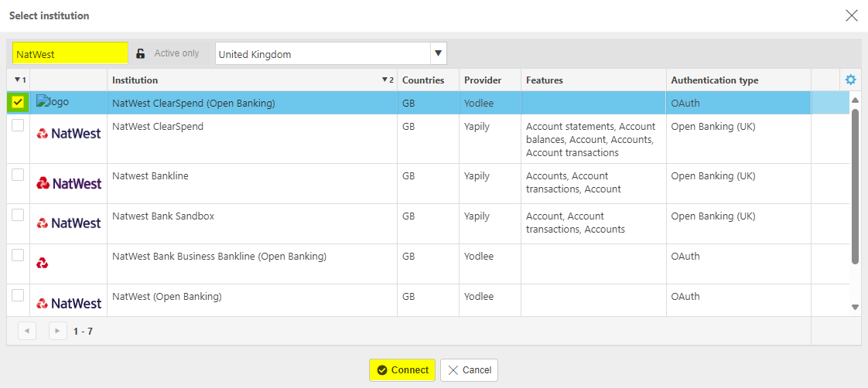Image resolution: width=868 pixels, height=388 pixels.
Task: Click OAuth in NatWest (Open Banking) row
Action: coord(685,297)
